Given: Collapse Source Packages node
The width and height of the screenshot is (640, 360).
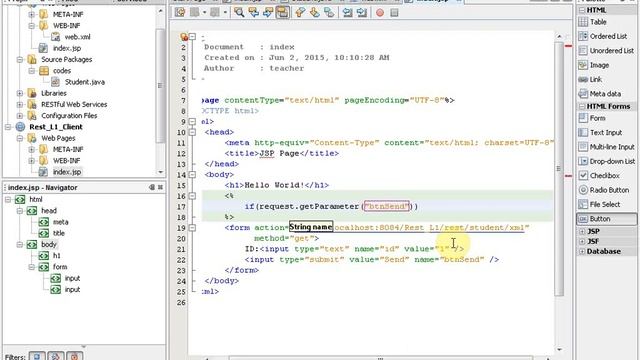Looking at the screenshot, I should click(x=20, y=60).
